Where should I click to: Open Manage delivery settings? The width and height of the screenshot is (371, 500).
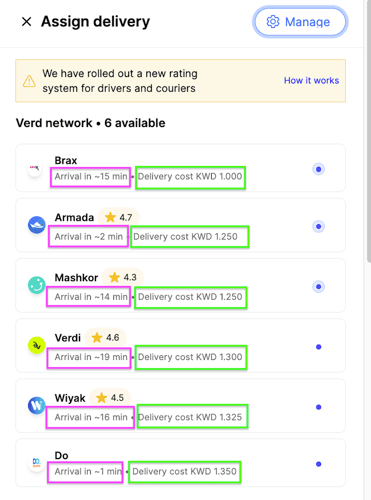300,22
